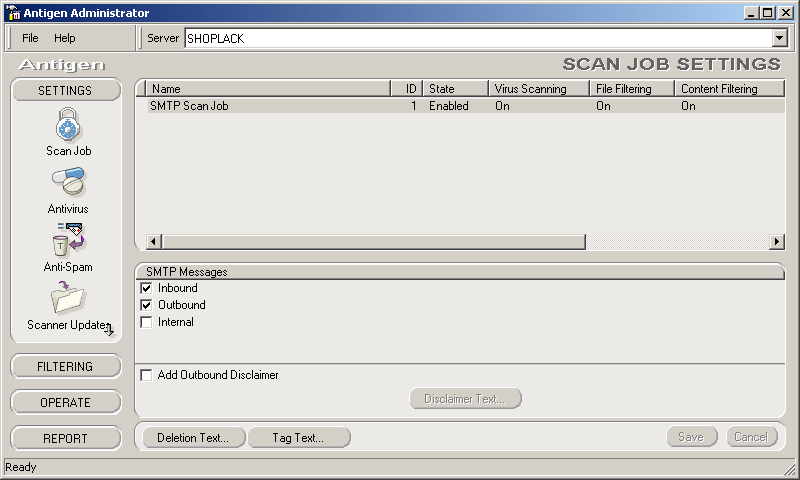This screenshot has width=800, height=480.
Task: Open the Help menu
Action: coord(65,38)
